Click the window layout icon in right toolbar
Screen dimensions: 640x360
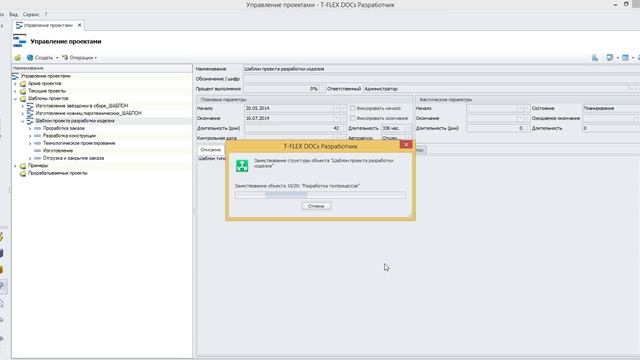click(609, 58)
